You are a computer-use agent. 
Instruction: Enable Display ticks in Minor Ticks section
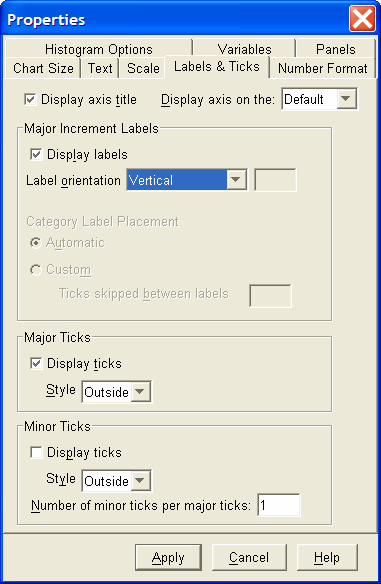pos(36,452)
